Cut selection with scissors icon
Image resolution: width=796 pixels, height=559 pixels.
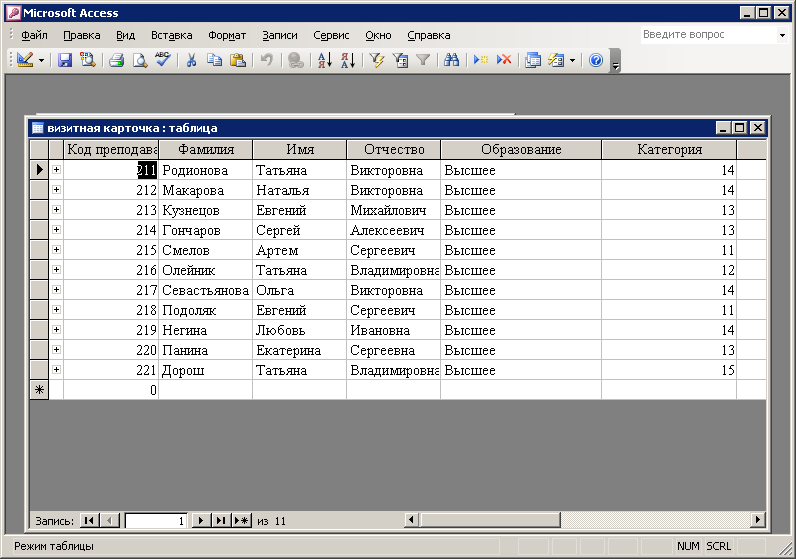point(191,60)
